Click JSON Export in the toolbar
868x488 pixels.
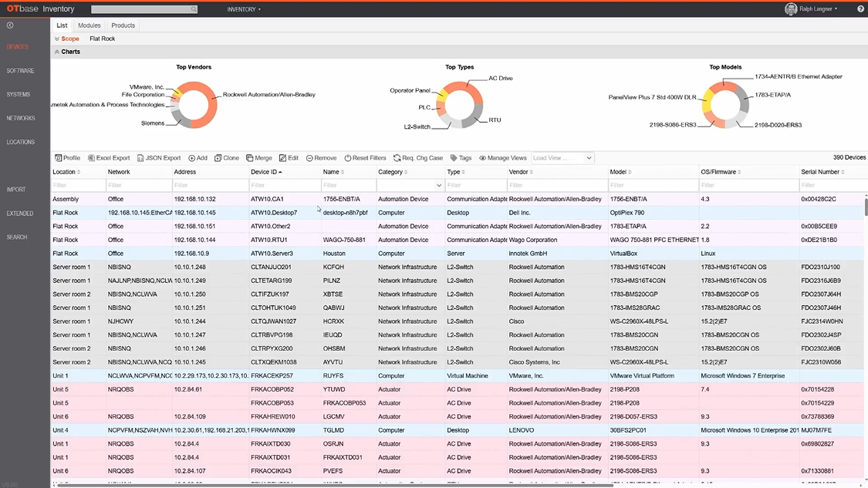(159, 158)
